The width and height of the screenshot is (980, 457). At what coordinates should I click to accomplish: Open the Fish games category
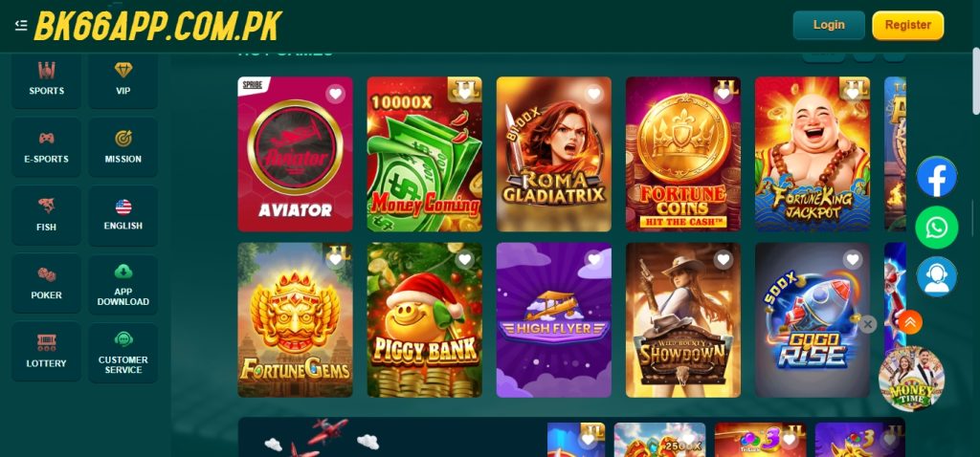[46, 215]
